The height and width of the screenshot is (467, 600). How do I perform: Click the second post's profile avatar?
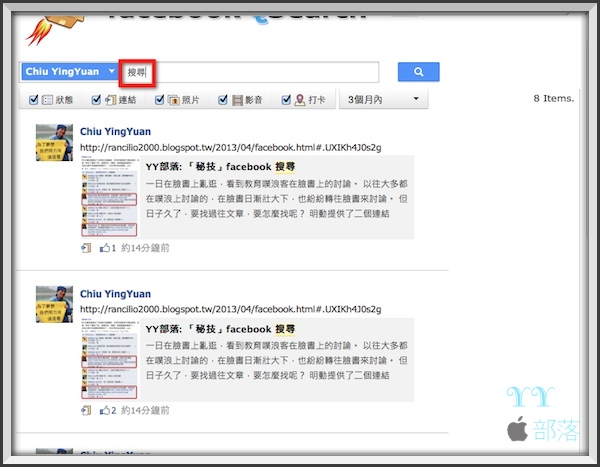54,304
